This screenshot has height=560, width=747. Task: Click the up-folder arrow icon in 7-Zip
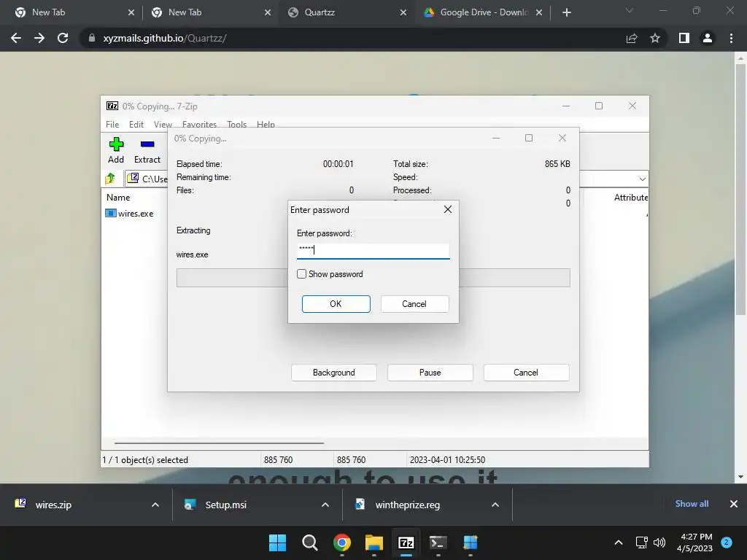[x=111, y=179]
